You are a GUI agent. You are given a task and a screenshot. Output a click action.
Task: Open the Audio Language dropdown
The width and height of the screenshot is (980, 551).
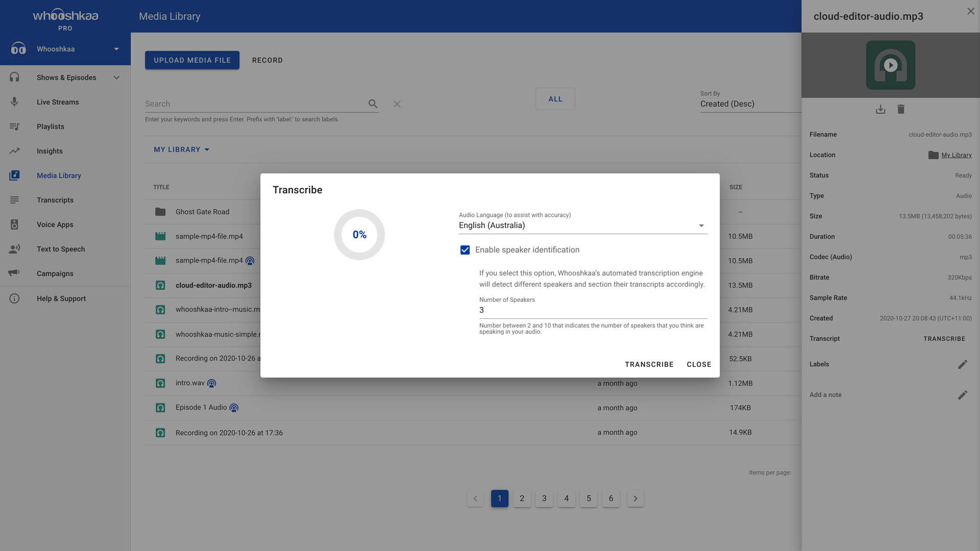[x=582, y=226]
